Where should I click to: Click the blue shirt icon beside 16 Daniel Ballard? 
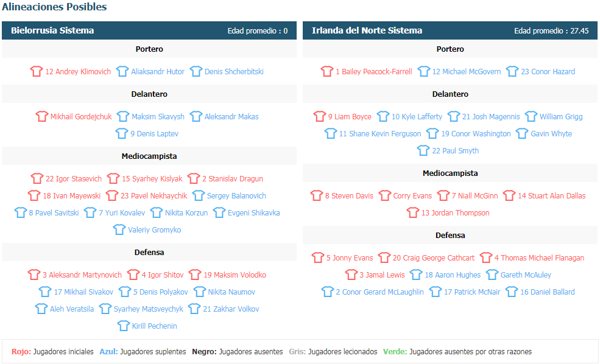point(512,292)
